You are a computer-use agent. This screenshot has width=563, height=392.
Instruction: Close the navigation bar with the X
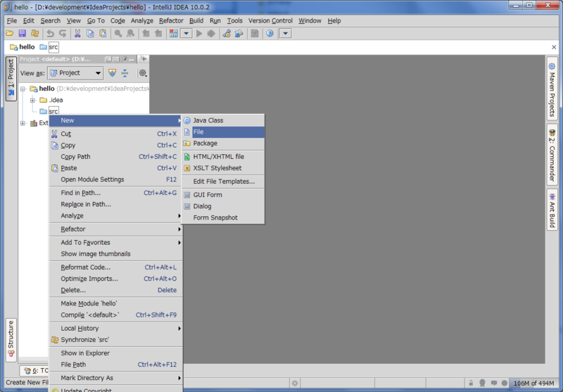[554, 47]
